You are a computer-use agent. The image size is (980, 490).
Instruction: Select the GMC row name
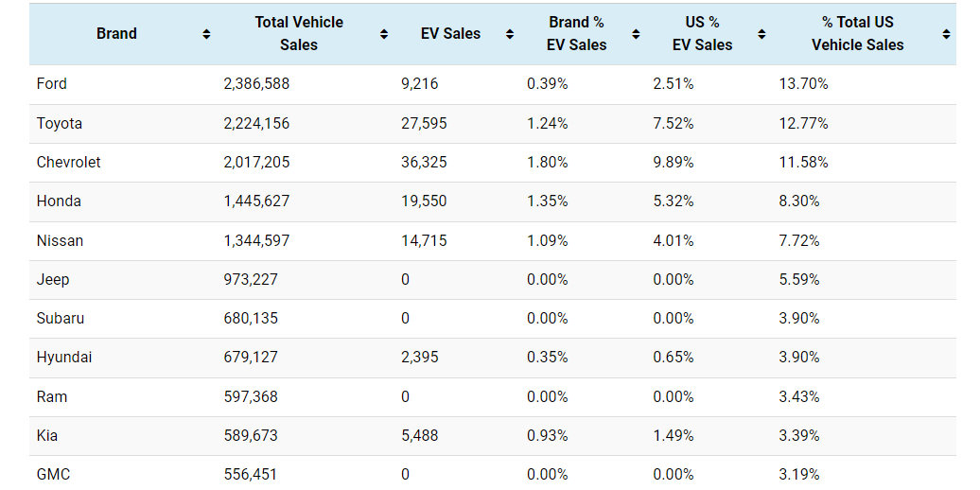pos(54,475)
